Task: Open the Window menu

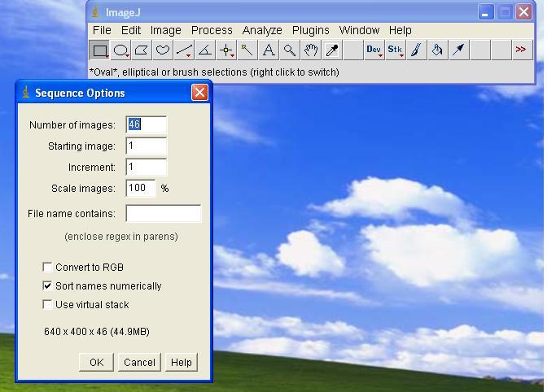Action: click(359, 30)
